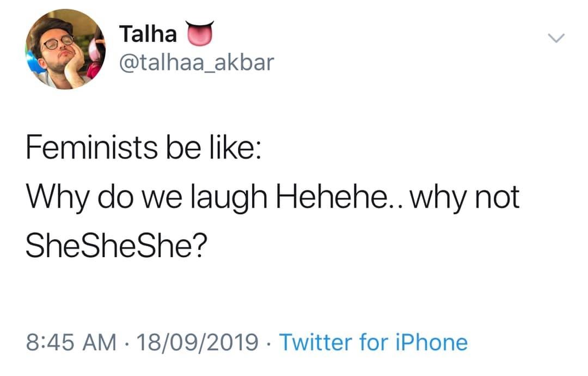
Task: Click the 8:45 AM timestamp
Action: pyautogui.click(x=71, y=342)
